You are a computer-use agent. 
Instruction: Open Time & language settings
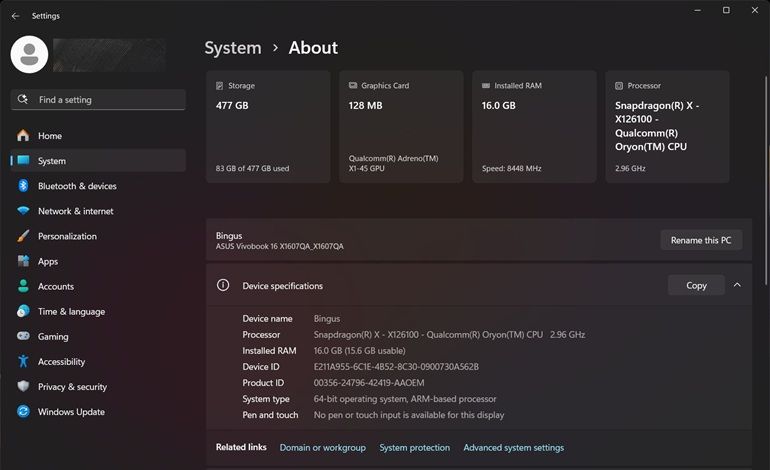click(x=98, y=311)
